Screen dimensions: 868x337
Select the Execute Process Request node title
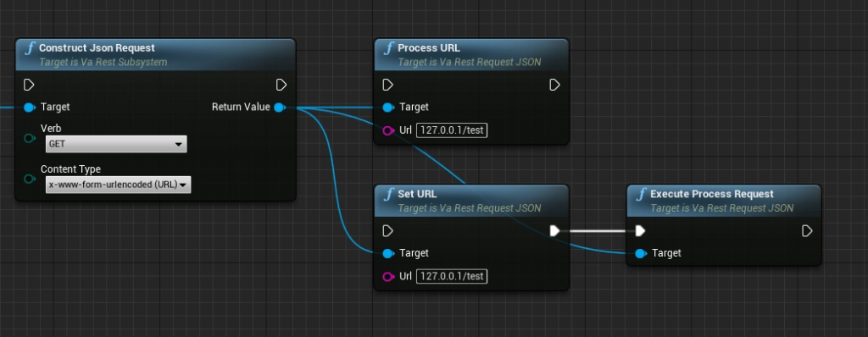coord(712,194)
